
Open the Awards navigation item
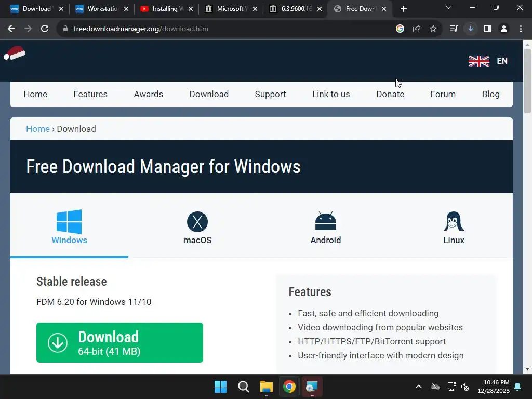point(148,95)
